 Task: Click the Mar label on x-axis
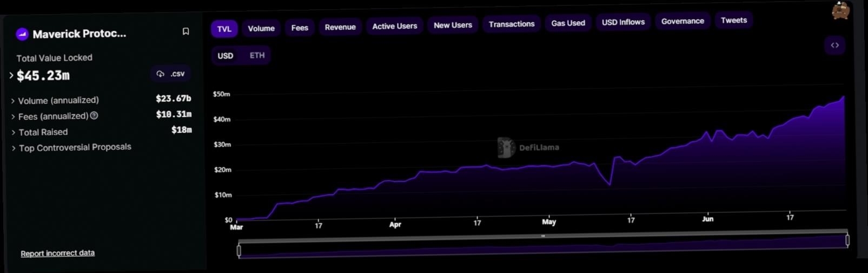point(236,227)
